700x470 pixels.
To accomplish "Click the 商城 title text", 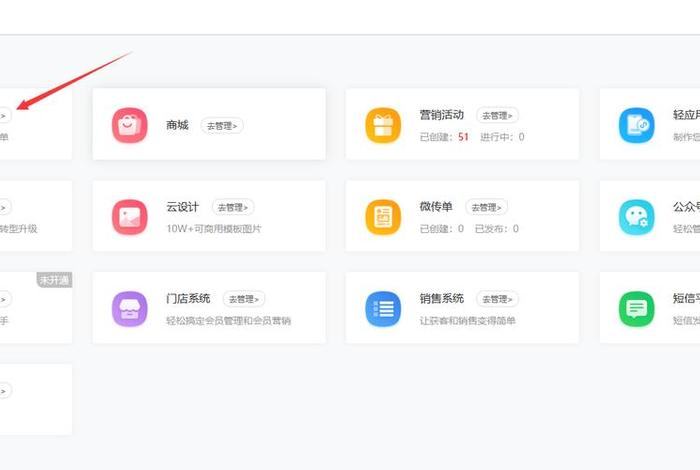I will tap(177, 125).
